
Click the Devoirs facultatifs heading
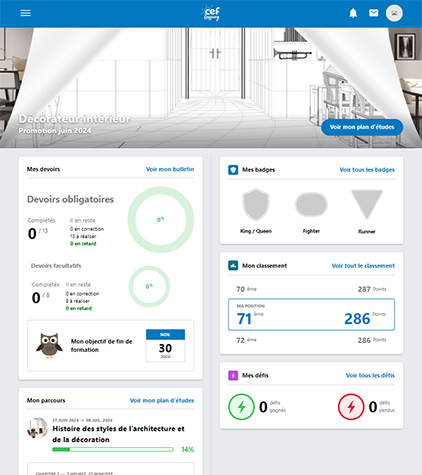coord(56,266)
